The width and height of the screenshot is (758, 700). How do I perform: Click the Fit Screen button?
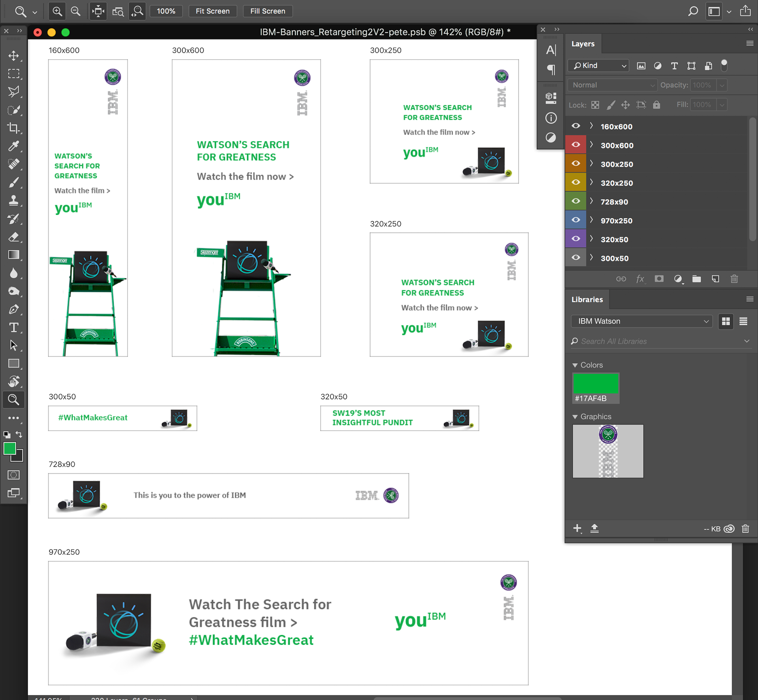[x=213, y=11]
